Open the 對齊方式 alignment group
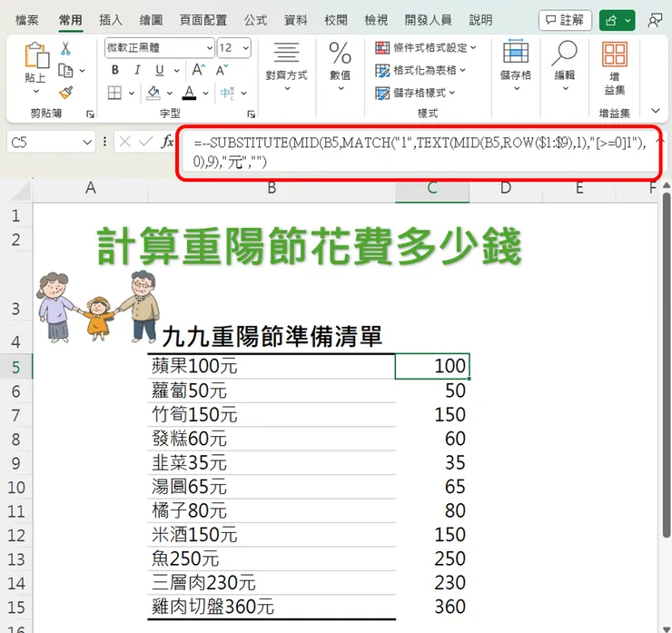 point(287,67)
